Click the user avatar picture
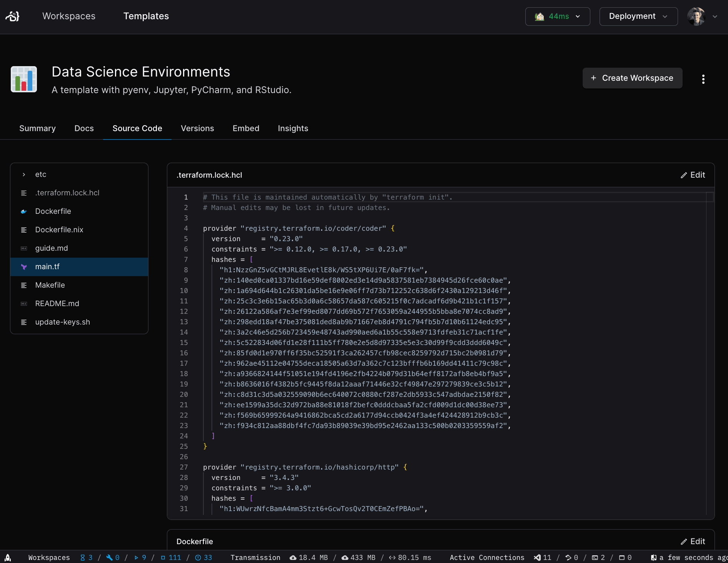This screenshot has height=563, width=728. coord(696,17)
